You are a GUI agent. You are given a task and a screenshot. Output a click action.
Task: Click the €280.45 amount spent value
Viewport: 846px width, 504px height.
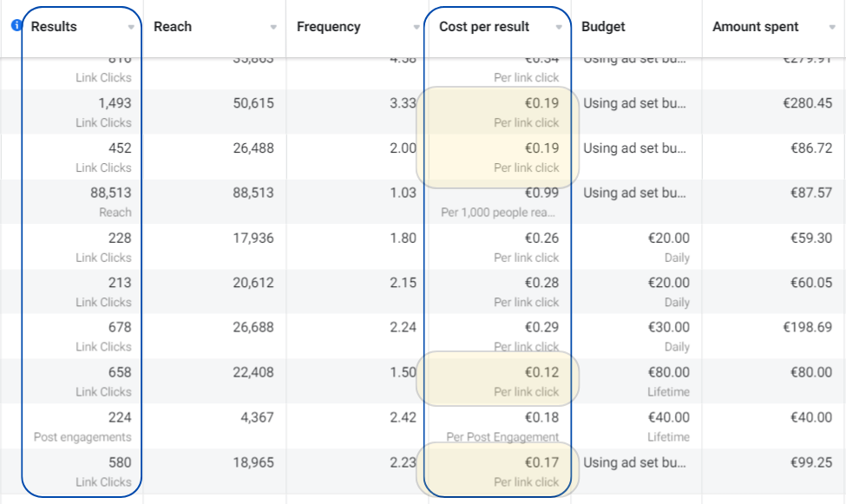point(806,103)
